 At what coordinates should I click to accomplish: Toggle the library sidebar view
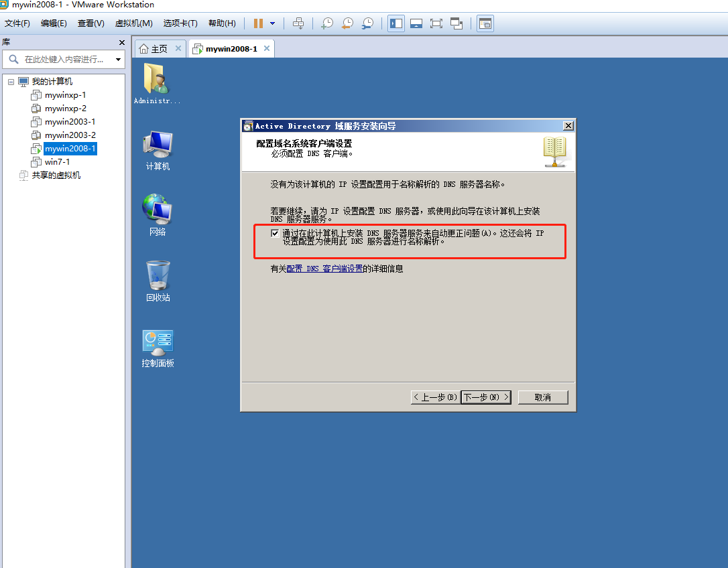396,23
